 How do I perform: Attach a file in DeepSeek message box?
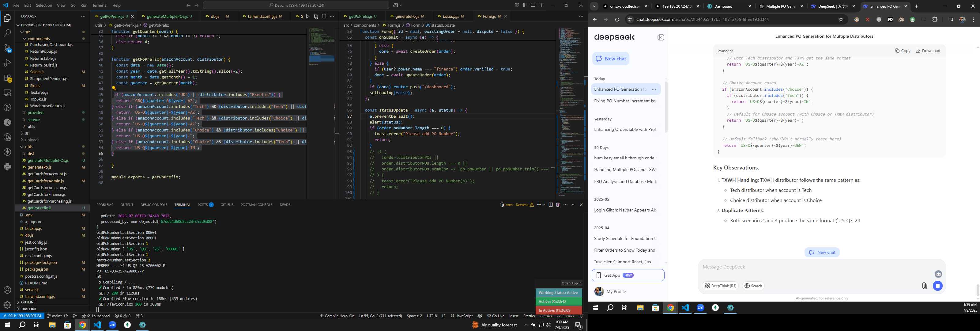click(925, 286)
